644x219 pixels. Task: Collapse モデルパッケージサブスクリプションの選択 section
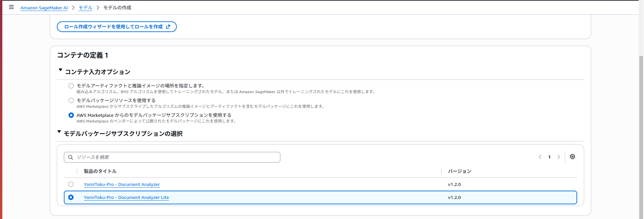click(x=59, y=132)
